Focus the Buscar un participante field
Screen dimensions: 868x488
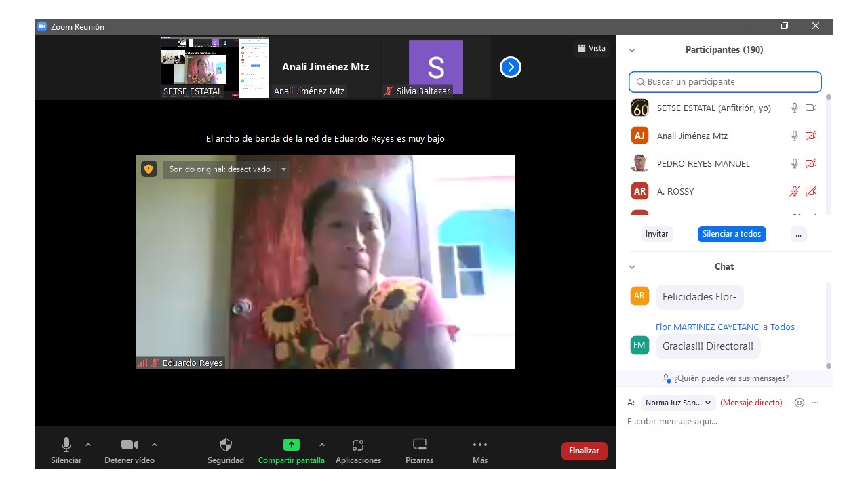tap(725, 81)
